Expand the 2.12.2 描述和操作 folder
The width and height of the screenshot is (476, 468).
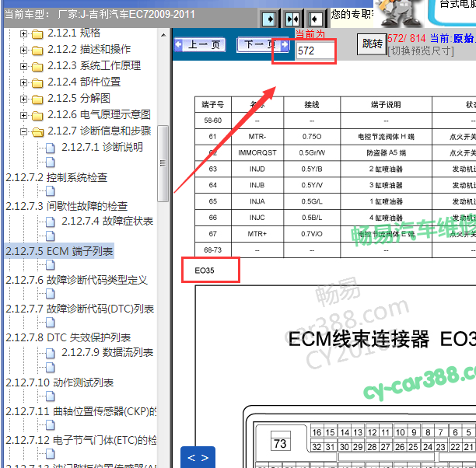coord(23,50)
